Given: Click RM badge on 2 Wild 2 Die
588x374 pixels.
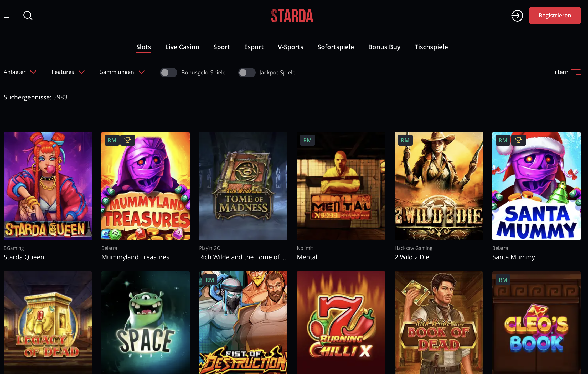Looking at the screenshot, I should [405, 140].
